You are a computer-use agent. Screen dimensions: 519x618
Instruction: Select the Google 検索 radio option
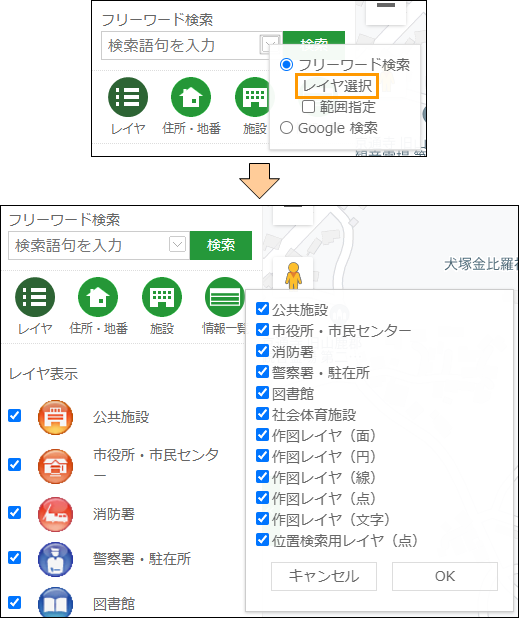[x=286, y=128]
